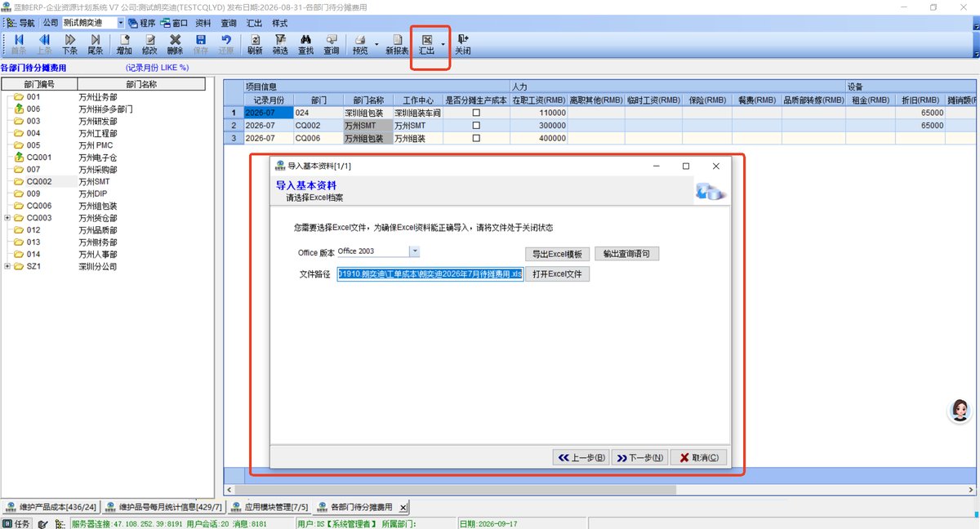
Task: Click the 预览 (preview) printer icon
Action: (x=359, y=44)
